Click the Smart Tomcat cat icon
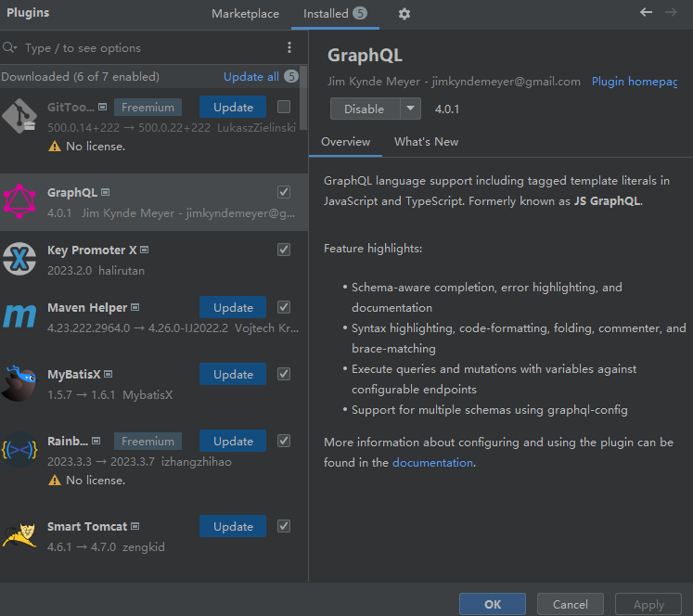 (x=19, y=535)
